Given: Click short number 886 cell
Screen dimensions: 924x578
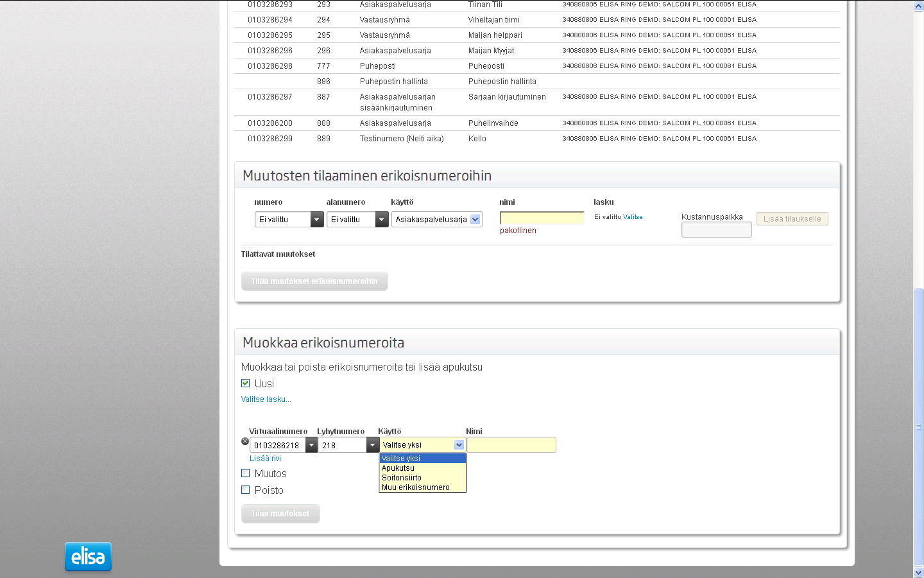Looking at the screenshot, I should click(324, 82).
